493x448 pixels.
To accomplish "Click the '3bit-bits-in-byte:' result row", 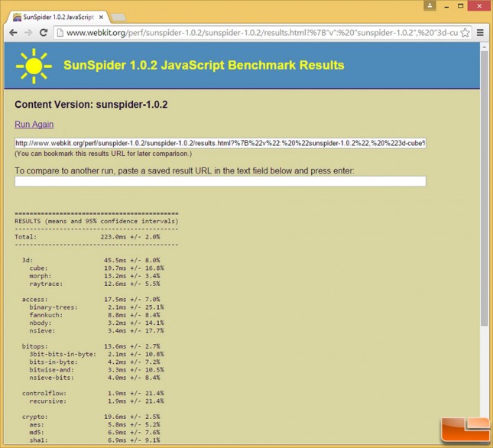I will 96,354.
